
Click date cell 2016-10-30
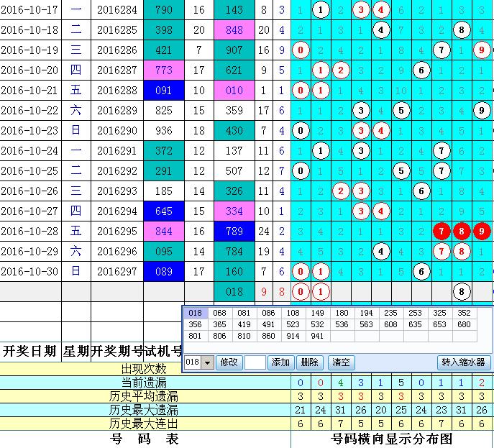coord(30,271)
